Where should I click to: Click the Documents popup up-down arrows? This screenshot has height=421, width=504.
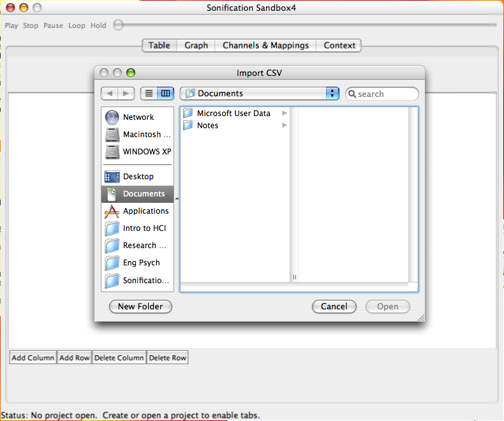click(x=332, y=94)
